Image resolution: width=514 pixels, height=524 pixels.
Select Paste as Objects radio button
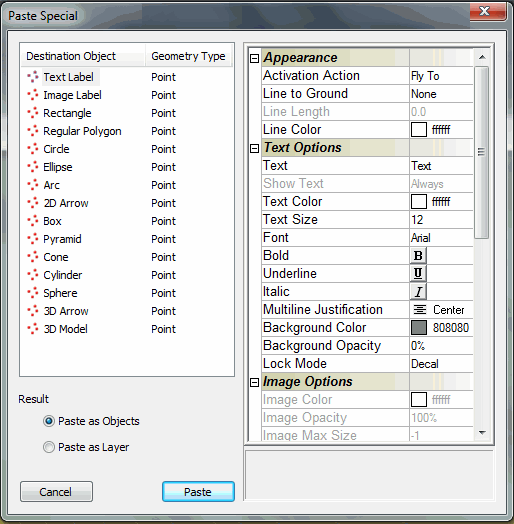click(49, 421)
